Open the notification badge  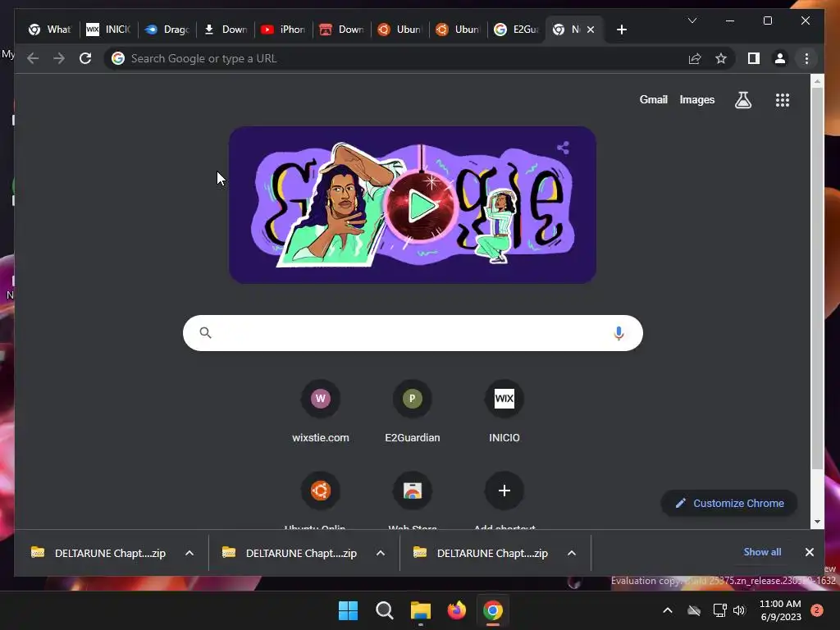click(816, 610)
